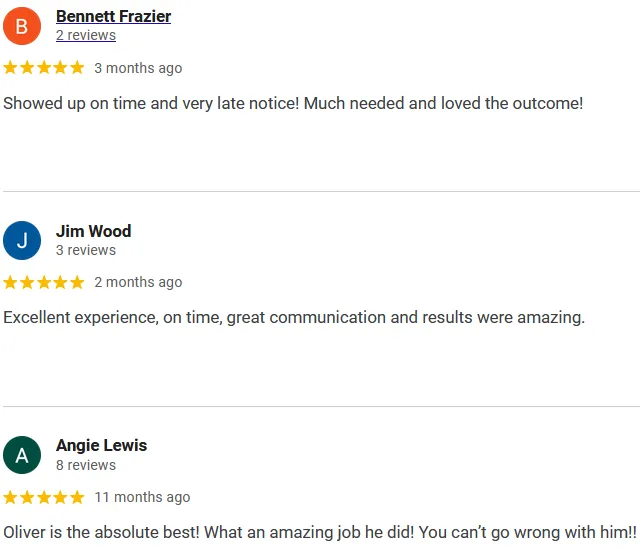Viewport: 640px width, 548px height.
Task: Open Angie Lewis's green A avatar
Action: tap(22, 455)
